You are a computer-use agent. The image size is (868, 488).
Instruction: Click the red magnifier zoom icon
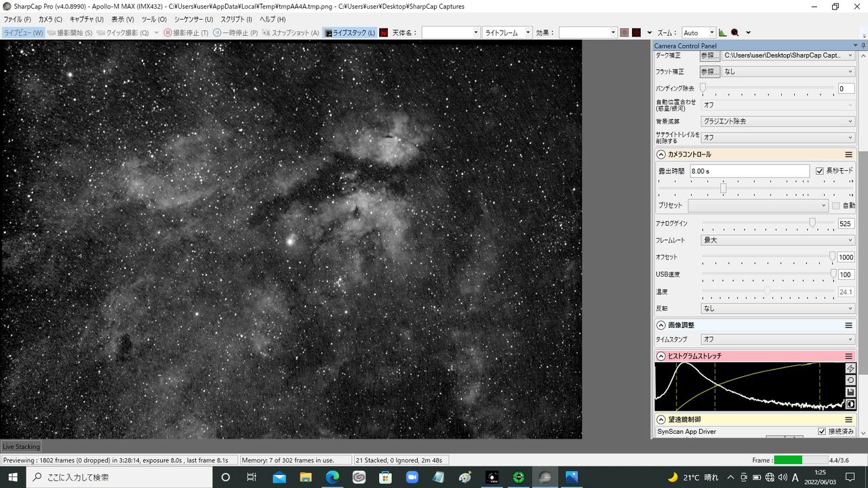(x=735, y=33)
